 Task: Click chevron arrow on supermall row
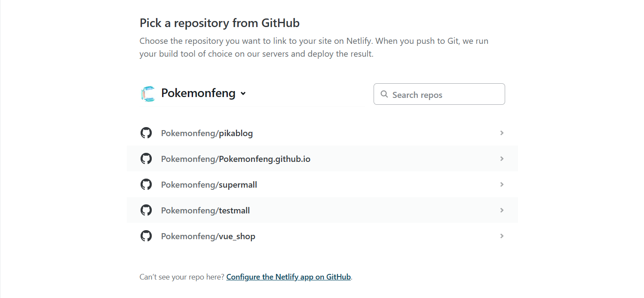coord(502,184)
